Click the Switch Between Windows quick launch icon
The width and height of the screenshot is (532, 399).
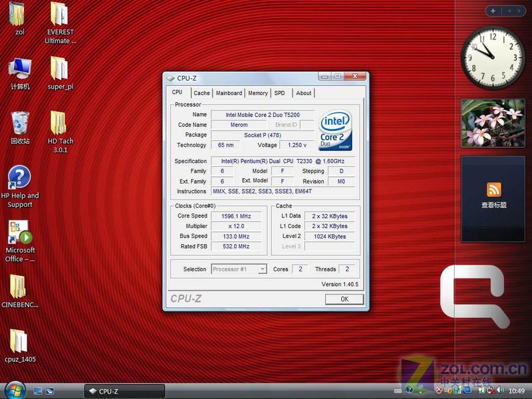[49, 391]
